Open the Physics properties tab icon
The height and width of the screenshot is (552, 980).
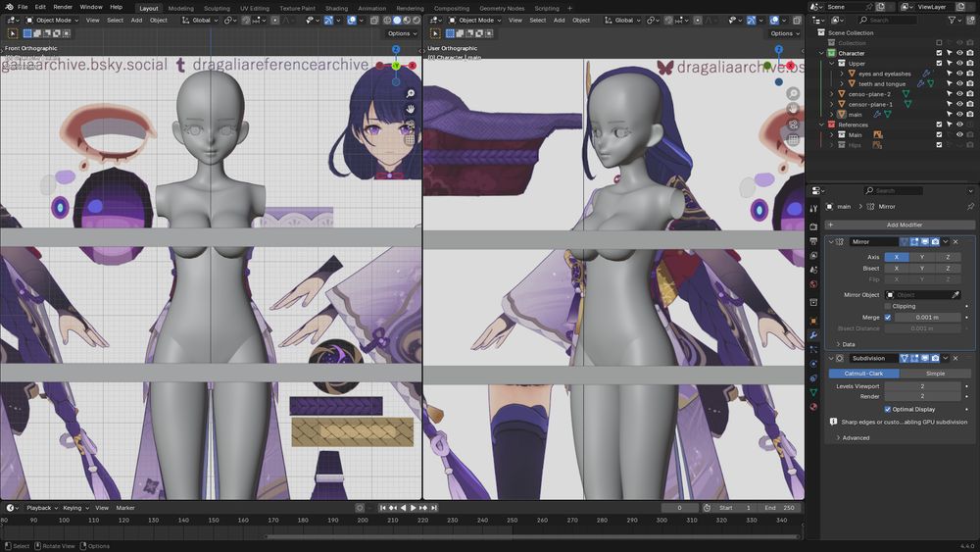(813, 364)
